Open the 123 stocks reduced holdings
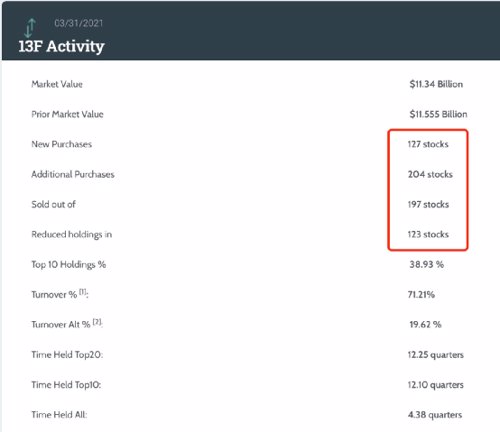The height and width of the screenshot is (432, 500). 428,234
